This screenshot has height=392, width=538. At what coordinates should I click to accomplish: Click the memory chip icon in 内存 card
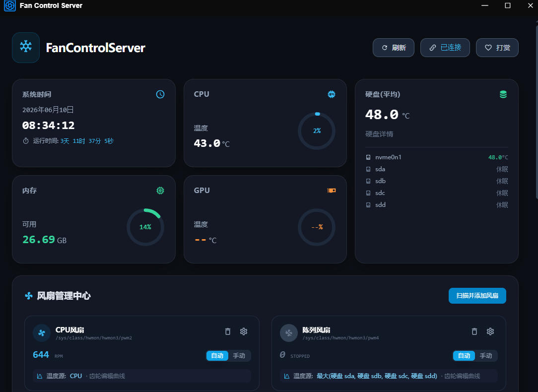click(160, 191)
